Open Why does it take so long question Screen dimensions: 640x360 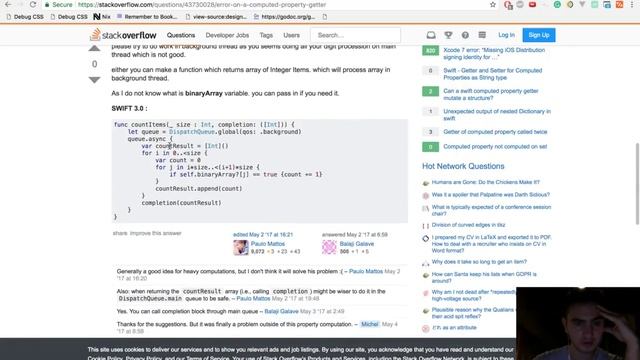click(479, 262)
